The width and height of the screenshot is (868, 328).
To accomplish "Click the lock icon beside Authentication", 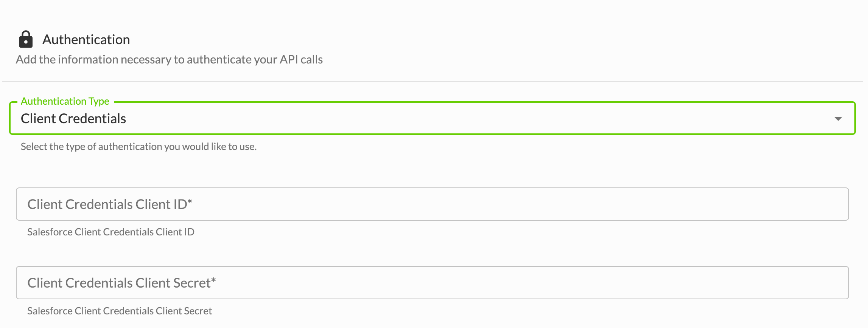I will 26,39.
